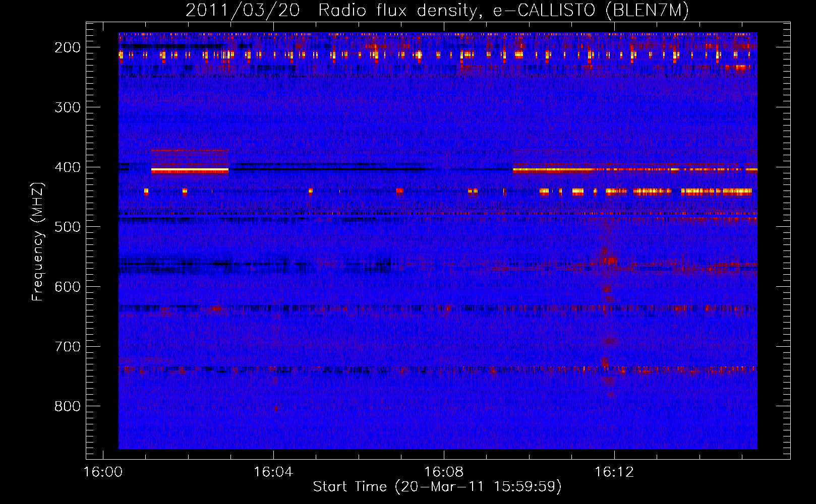
Task: Click the bright white emission bar near 400 MHz
Action: point(190,170)
